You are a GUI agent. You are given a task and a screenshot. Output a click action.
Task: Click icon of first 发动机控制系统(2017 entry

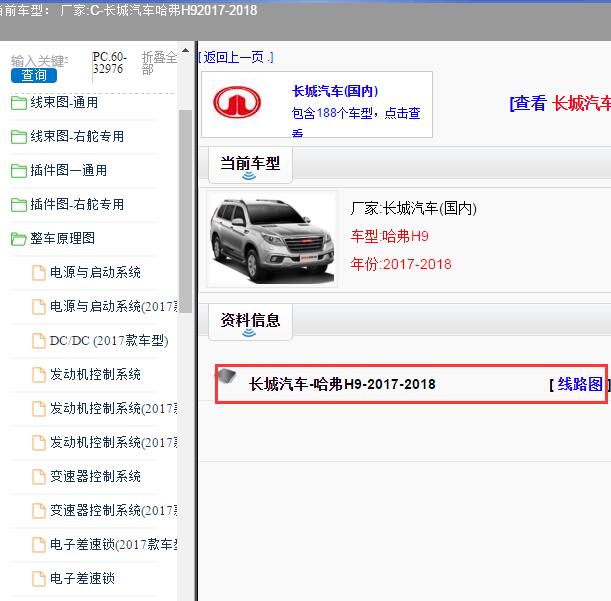click(x=39, y=409)
